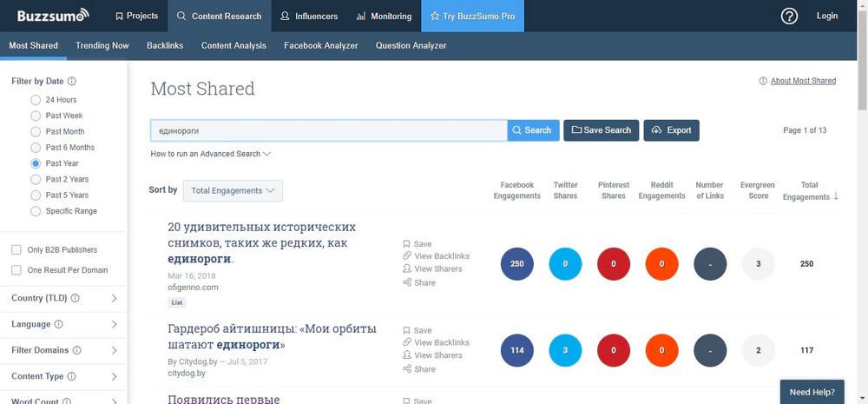View Sharers for the ofigenno.com article
Screen dimensions: 868x404
tap(432, 268)
